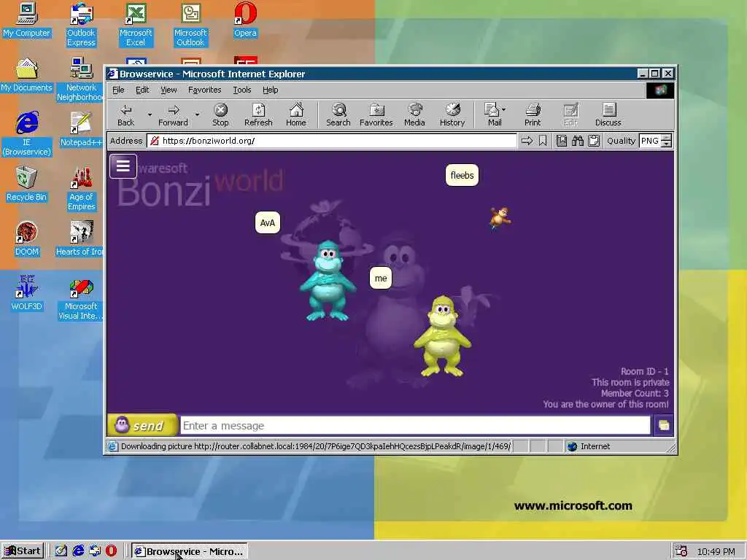The width and height of the screenshot is (747, 560).
Task: Click the taskbar clock showing 10:49 PM
Action: point(716,551)
